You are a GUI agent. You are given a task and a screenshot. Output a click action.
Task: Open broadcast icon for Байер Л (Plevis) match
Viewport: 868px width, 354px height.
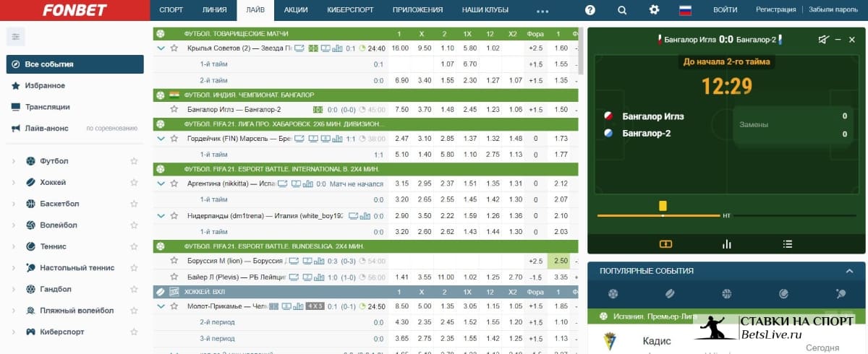pyautogui.click(x=294, y=277)
